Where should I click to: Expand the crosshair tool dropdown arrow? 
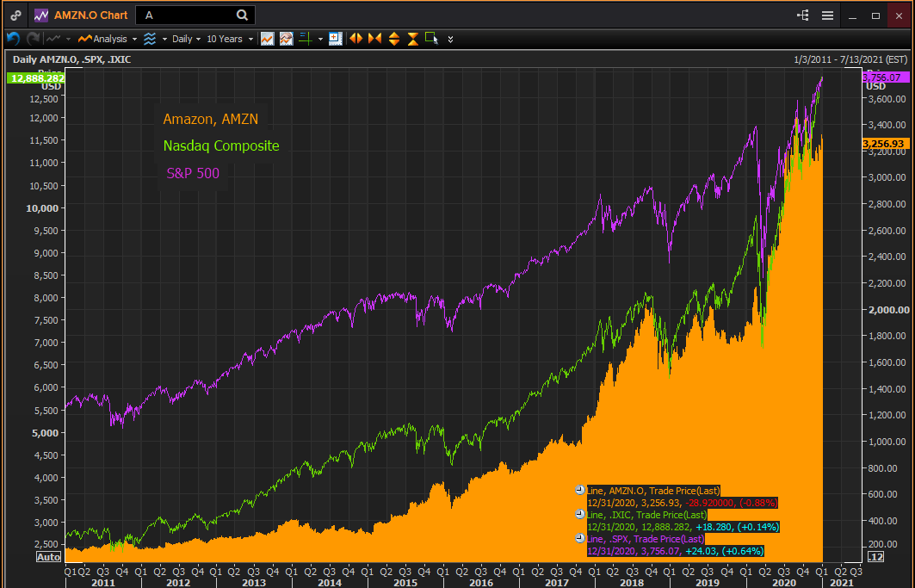[320, 39]
